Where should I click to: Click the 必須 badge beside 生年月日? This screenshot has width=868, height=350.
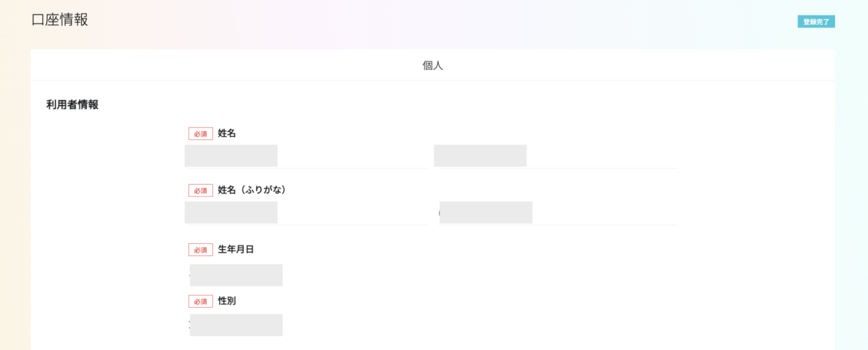201,250
